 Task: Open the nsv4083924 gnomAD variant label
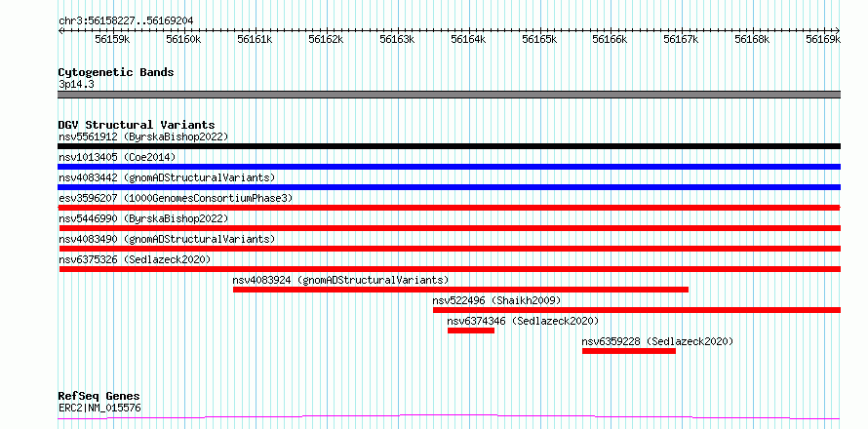coord(341,280)
